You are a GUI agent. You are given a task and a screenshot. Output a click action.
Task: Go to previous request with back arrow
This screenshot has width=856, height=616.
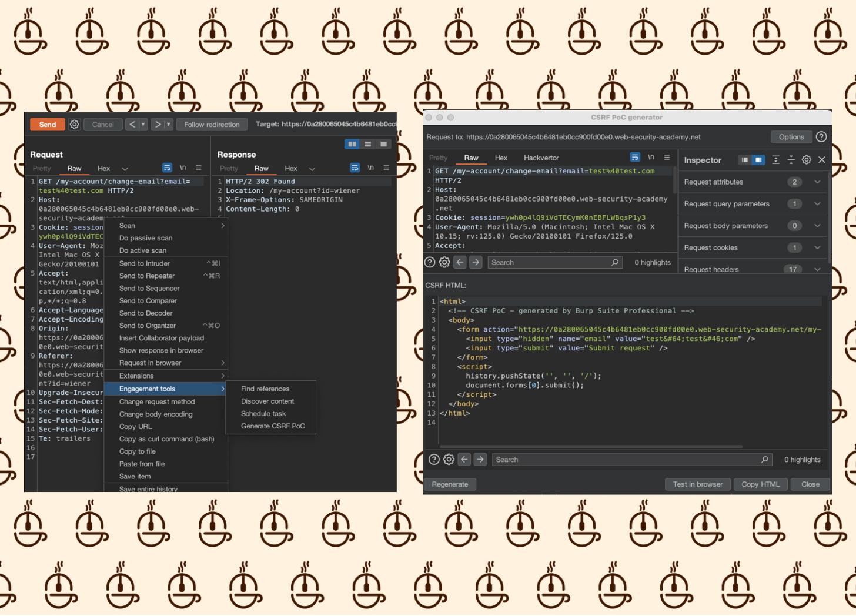tap(133, 125)
